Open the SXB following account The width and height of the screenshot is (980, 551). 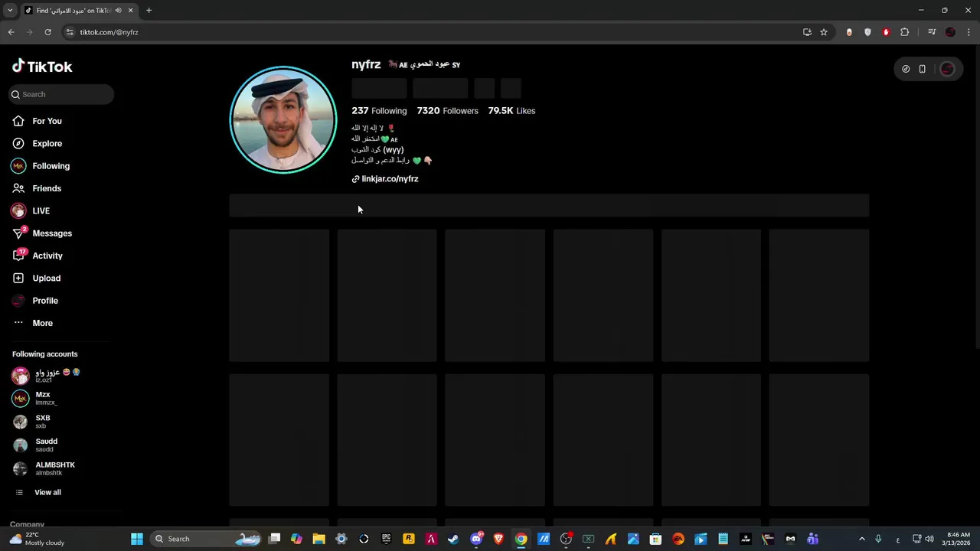click(x=43, y=422)
